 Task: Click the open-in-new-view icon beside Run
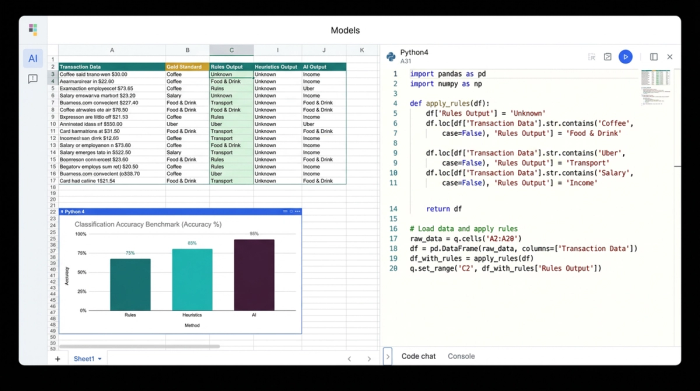click(608, 57)
